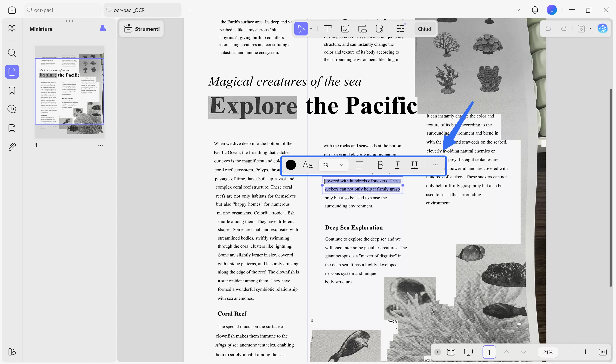Open the comments panel icon in sidebar

click(12, 109)
